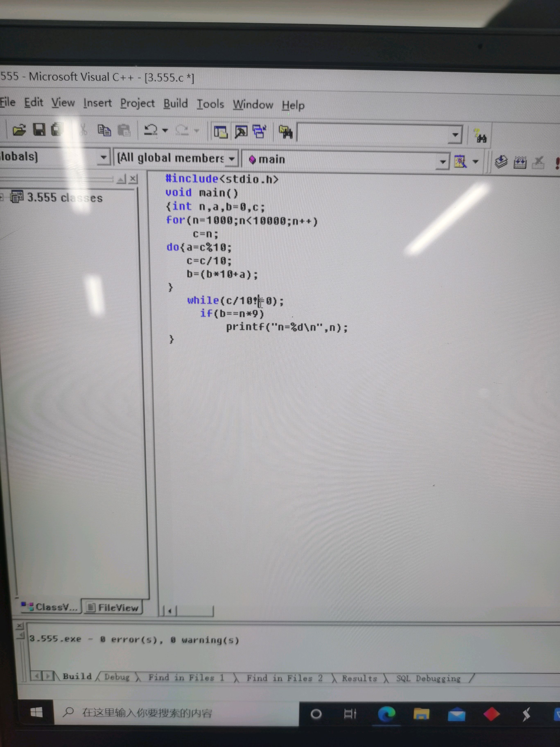Screen dimensions: 560x747
Task: Click the Find in Files icon
Action: click(x=286, y=132)
